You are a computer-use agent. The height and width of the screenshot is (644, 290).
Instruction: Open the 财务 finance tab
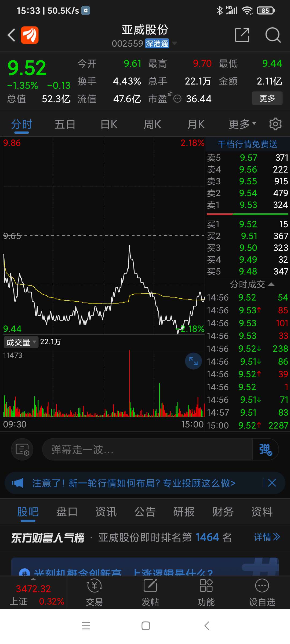(223, 512)
